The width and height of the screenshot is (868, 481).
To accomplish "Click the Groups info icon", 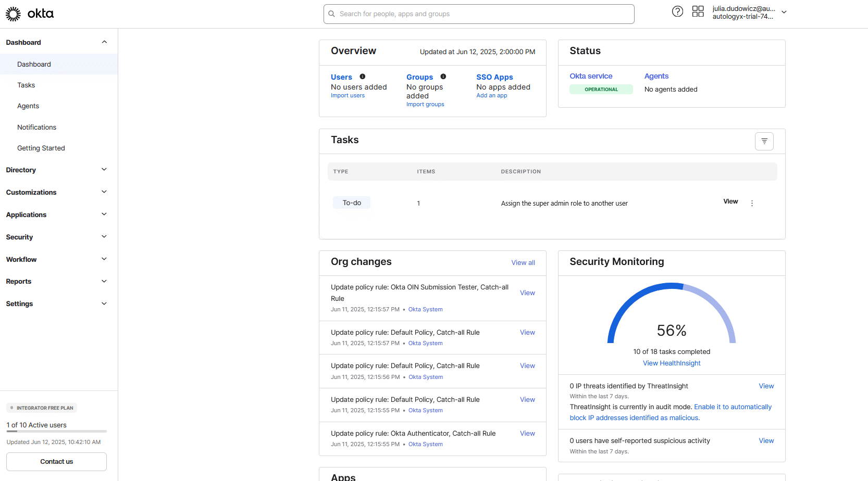I will (443, 77).
